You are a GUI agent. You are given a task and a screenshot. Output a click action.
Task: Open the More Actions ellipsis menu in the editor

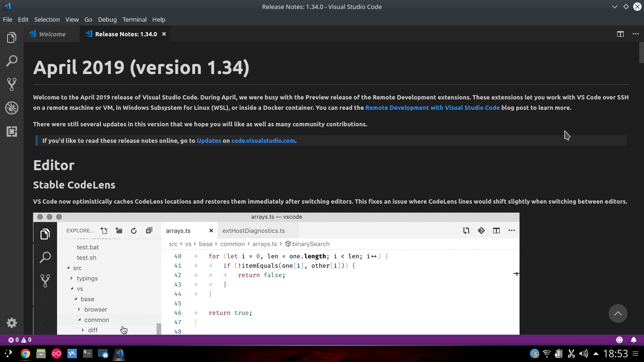[636, 34]
